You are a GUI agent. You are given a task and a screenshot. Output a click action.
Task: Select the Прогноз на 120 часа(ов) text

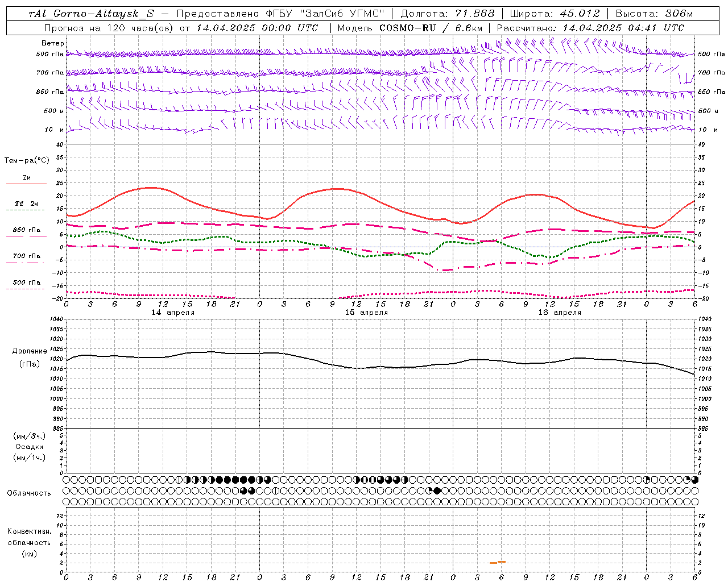tap(109, 28)
